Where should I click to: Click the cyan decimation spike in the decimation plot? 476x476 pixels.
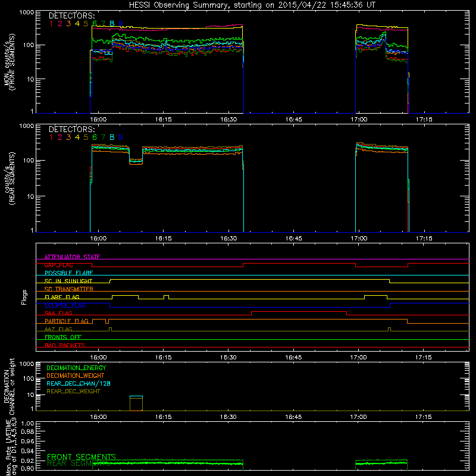(x=136, y=396)
